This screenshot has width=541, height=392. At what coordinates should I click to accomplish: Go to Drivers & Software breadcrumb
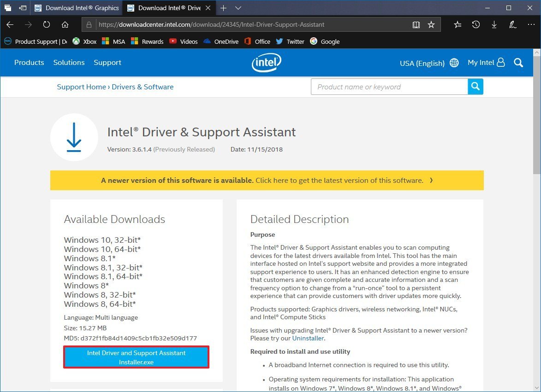(x=143, y=87)
